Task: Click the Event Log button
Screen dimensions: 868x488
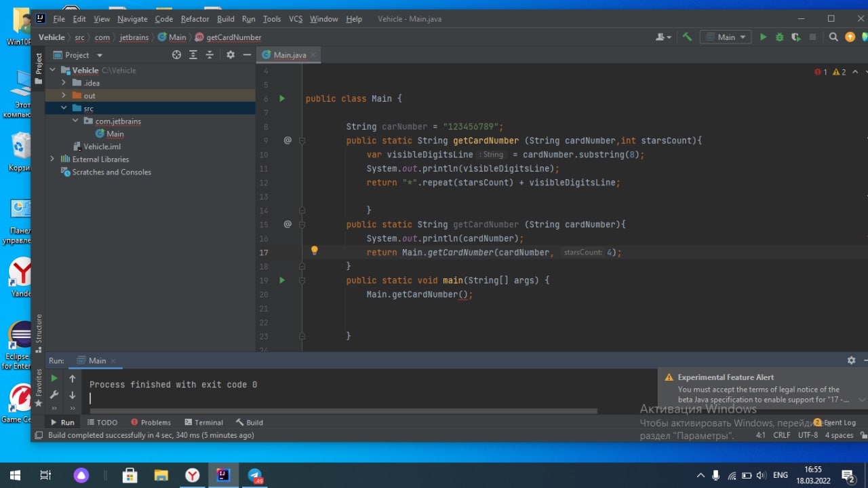Action: (x=835, y=422)
